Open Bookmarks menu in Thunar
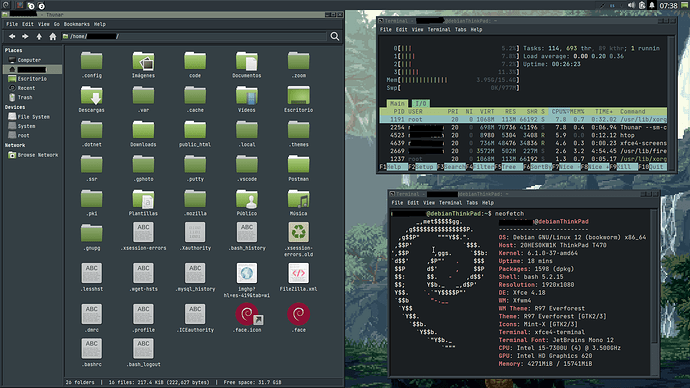 tap(77, 24)
